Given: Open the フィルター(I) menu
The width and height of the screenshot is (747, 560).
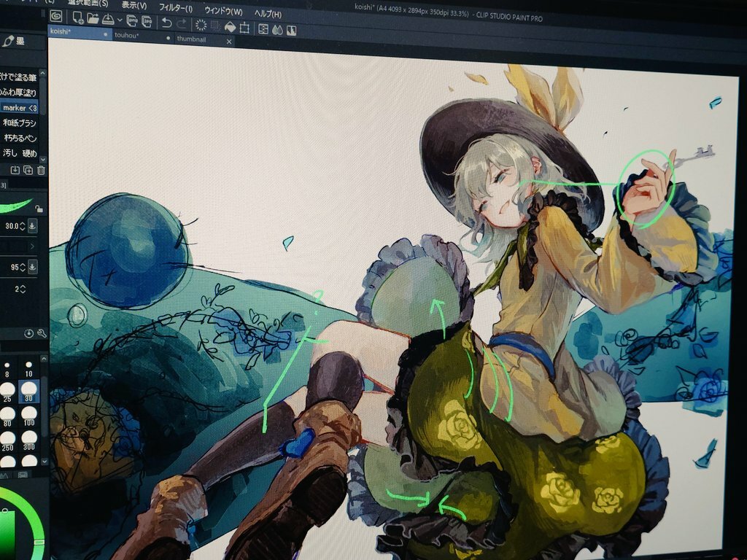Looking at the screenshot, I should (175, 7).
